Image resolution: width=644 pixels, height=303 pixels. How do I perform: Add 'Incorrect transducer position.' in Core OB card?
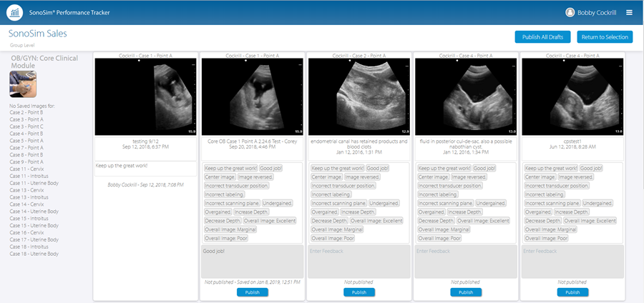coord(236,186)
